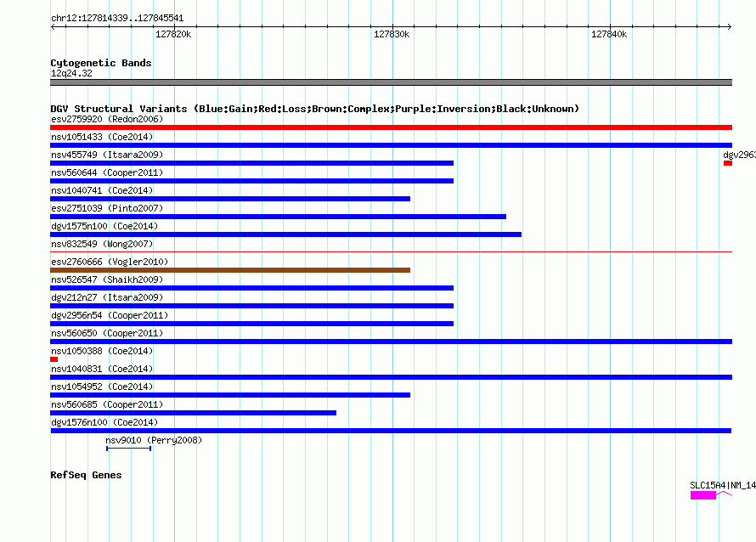Click the red esv2759920 (Redon2006) variant bar
The height and width of the screenshot is (542, 756).
pyautogui.click(x=391, y=127)
